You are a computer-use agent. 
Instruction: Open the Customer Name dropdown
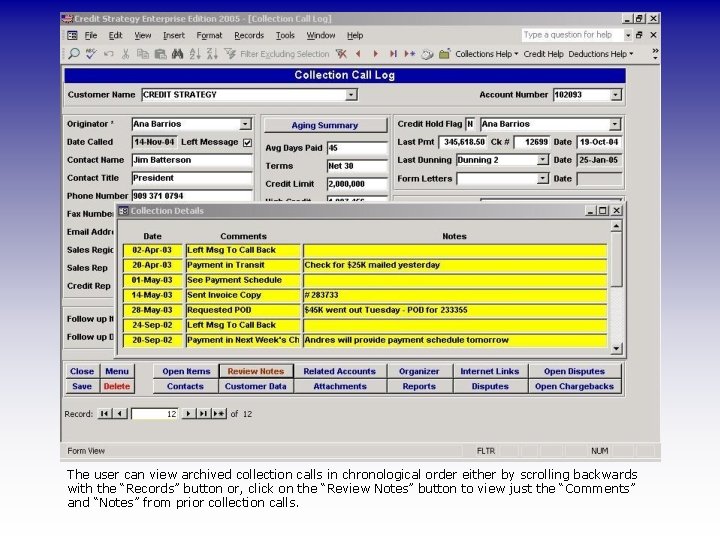(x=351, y=95)
